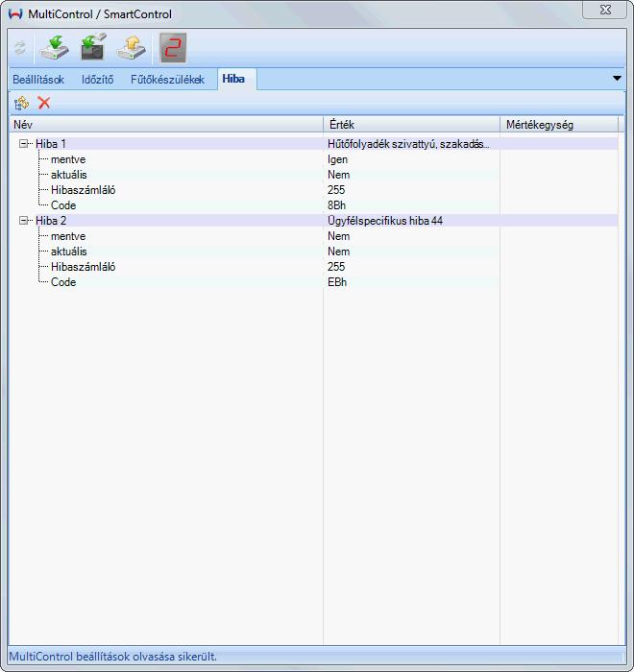This screenshot has height=672, width=634.
Task: Select Code row under Hiba 1
Action: click(313, 205)
